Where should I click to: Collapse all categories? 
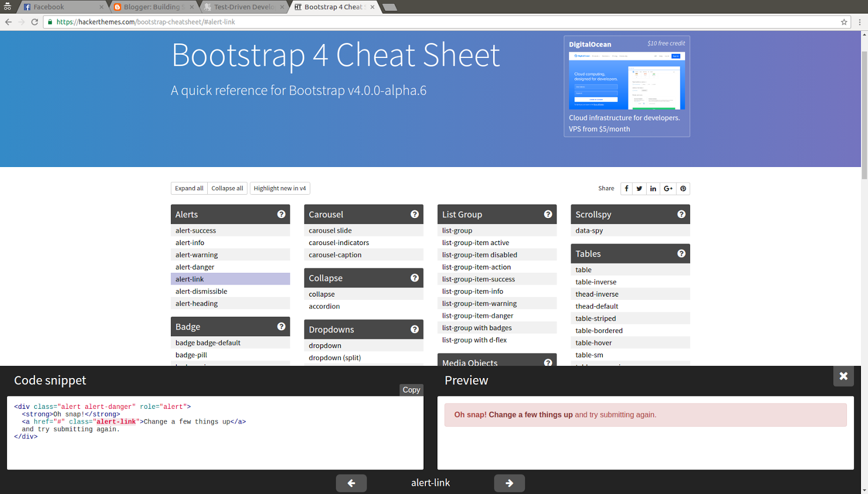pos(227,188)
